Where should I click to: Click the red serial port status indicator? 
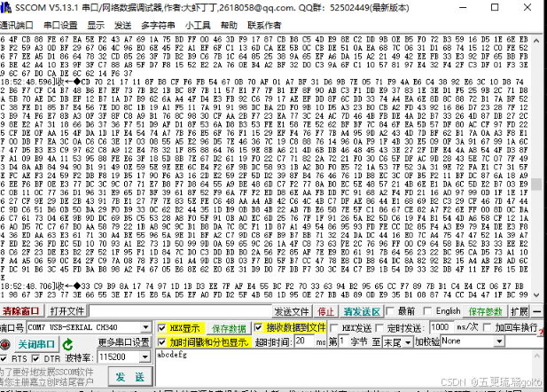pyautogui.click(x=5, y=344)
